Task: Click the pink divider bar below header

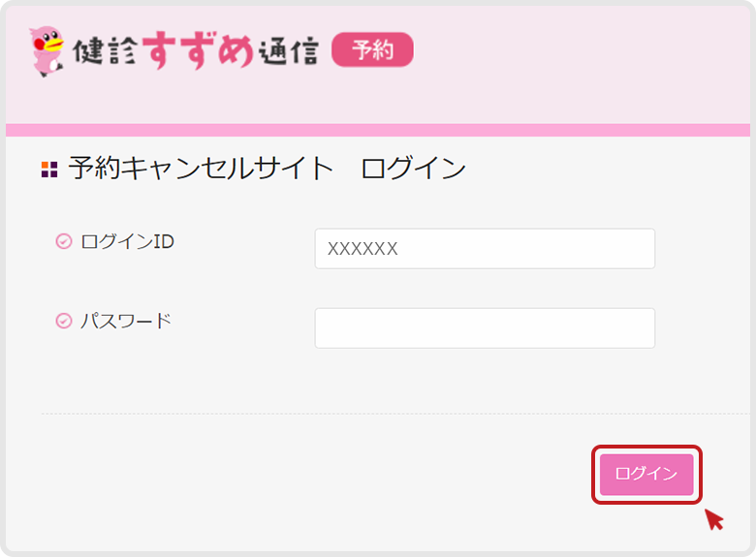Action: click(x=378, y=130)
